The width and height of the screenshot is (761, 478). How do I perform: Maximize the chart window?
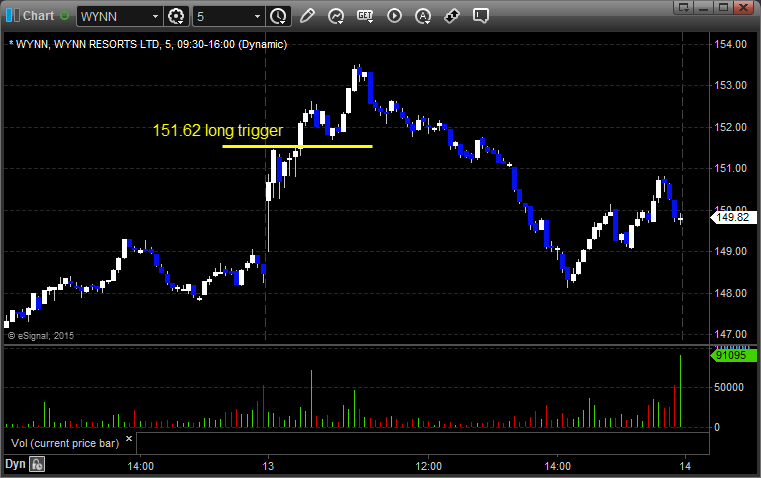click(723, 7)
